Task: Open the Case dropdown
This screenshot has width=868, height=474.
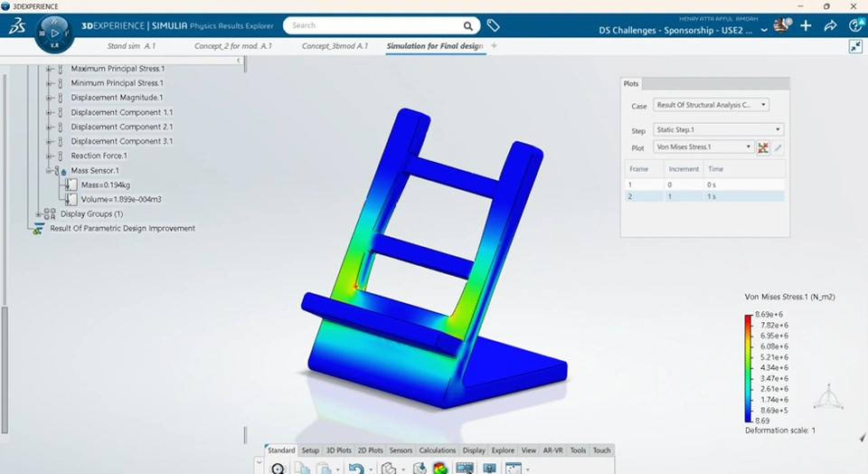Action: tap(712, 105)
